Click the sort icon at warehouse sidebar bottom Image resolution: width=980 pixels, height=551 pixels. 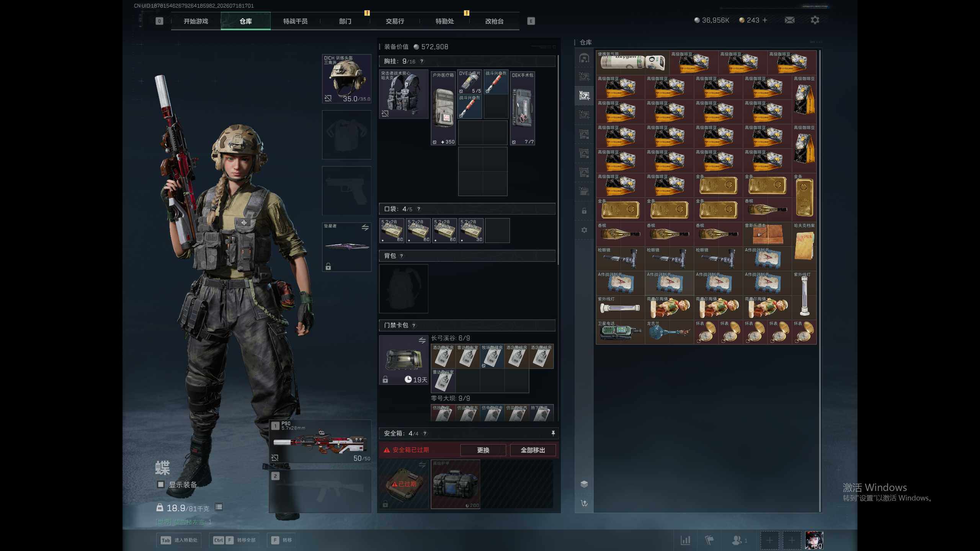584,503
